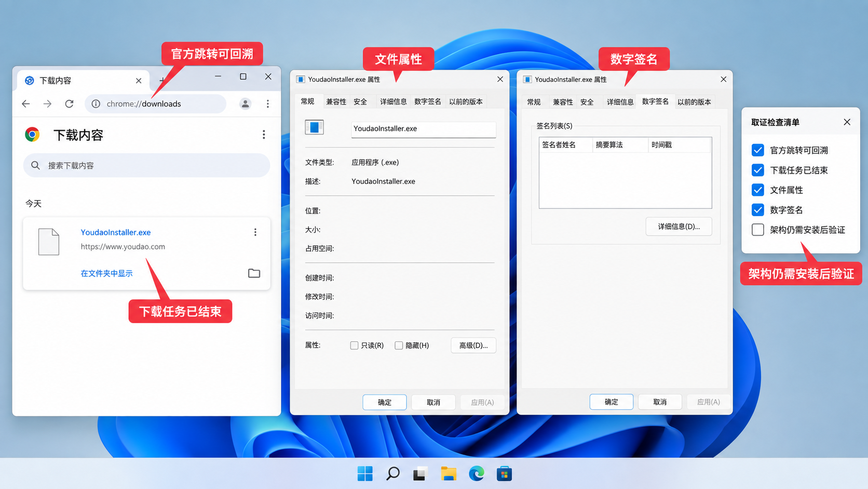Image resolution: width=868 pixels, height=489 pixels.
Task: Toggle the 隐藏(H) checkbox
Action: 399,346
